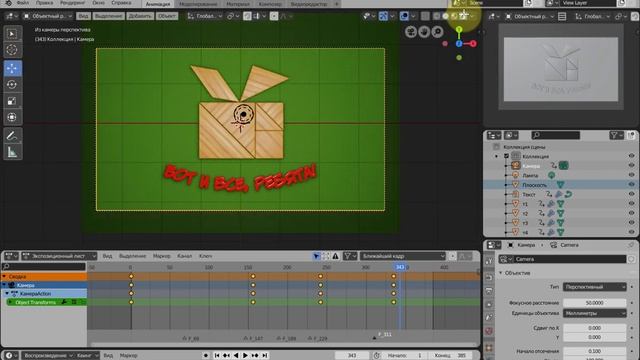
Task: Click the viewport Вид button
Action: tap(83, 16)
